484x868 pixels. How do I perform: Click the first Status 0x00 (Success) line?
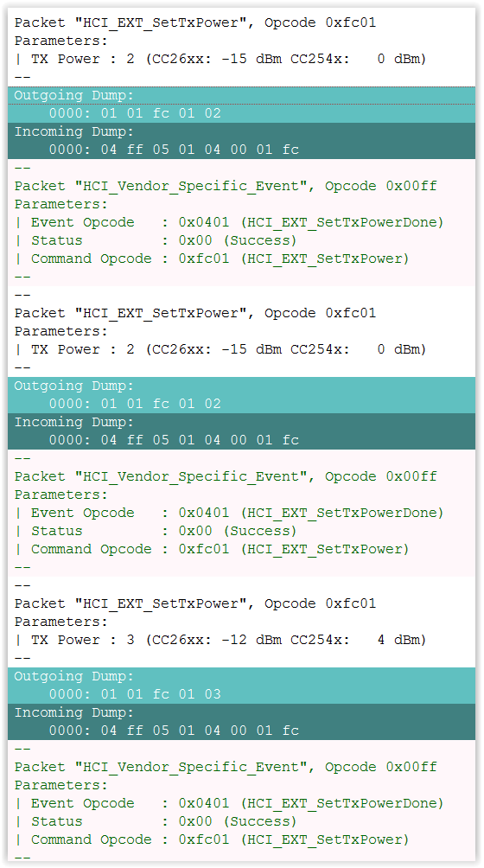pyautogui.click(x=156, y=241)
